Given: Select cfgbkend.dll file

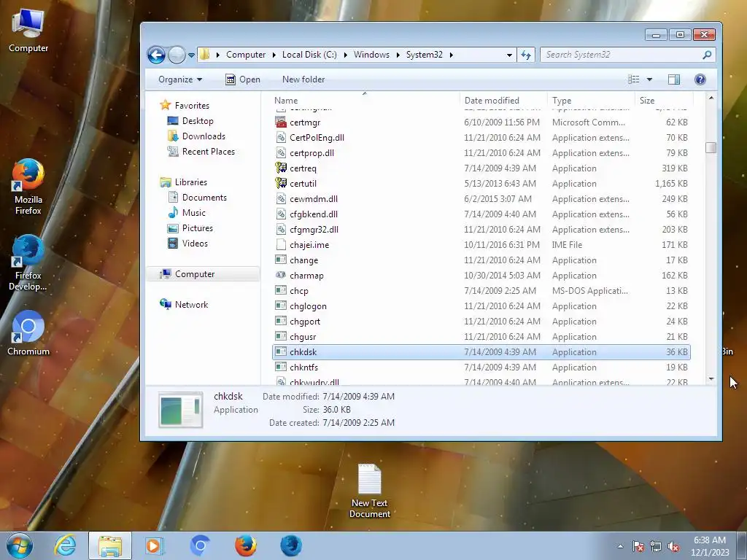Looking at the screenshot, I should click(x=314, y=214).
